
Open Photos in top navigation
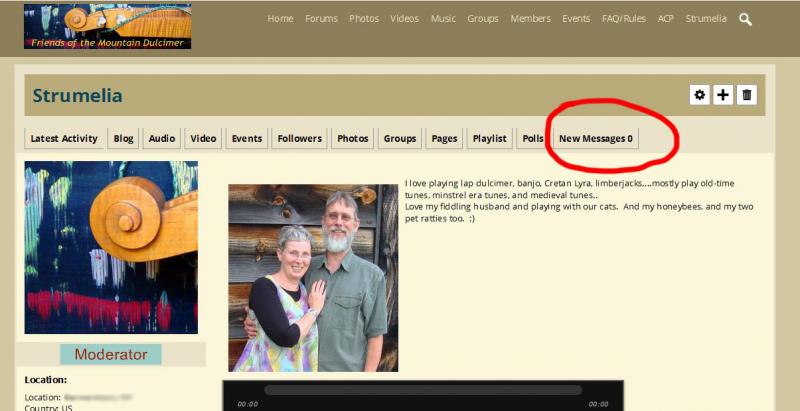coord(364,19)
